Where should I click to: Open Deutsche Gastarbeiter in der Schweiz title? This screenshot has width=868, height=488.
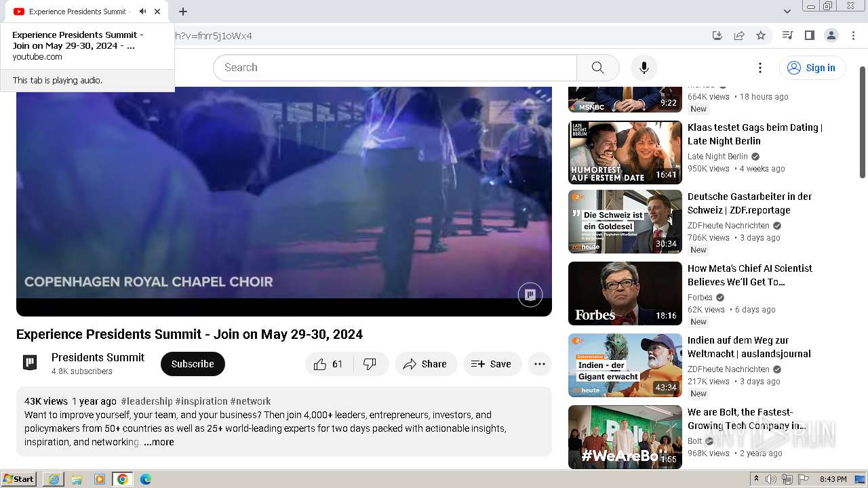coord(749,203)
